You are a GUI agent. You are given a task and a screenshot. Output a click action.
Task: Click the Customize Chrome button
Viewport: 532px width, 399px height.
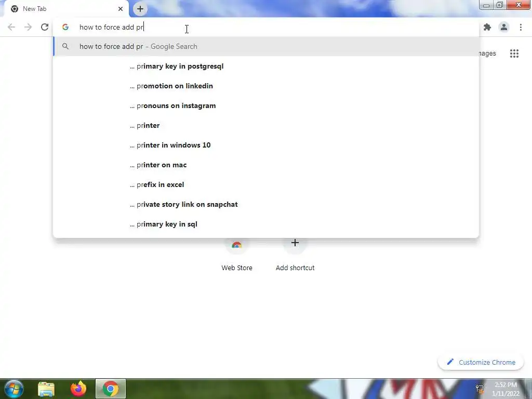pos(481,362)
